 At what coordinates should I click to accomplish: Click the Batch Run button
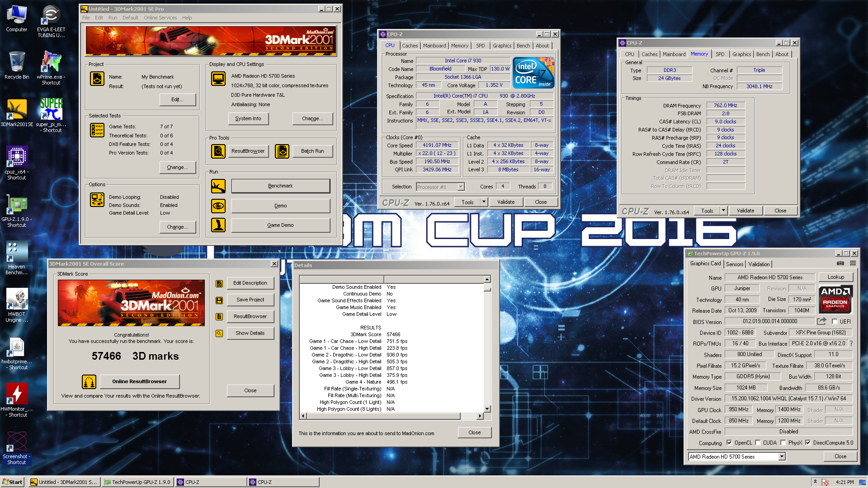coord(312,151)
